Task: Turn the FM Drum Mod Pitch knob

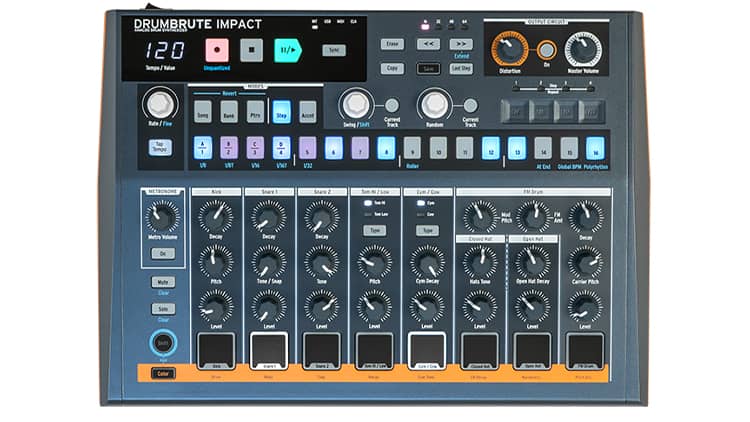Action: pyautogui.click(x=480, y=216)
